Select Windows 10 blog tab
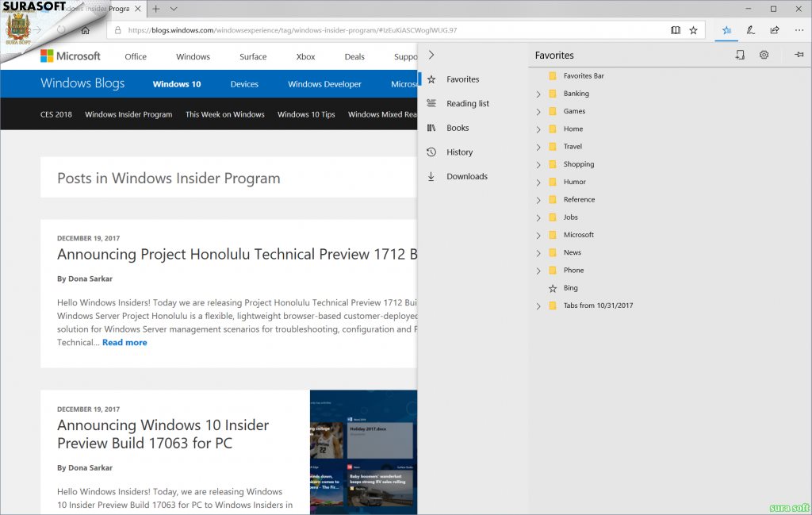 pos(177,84)
